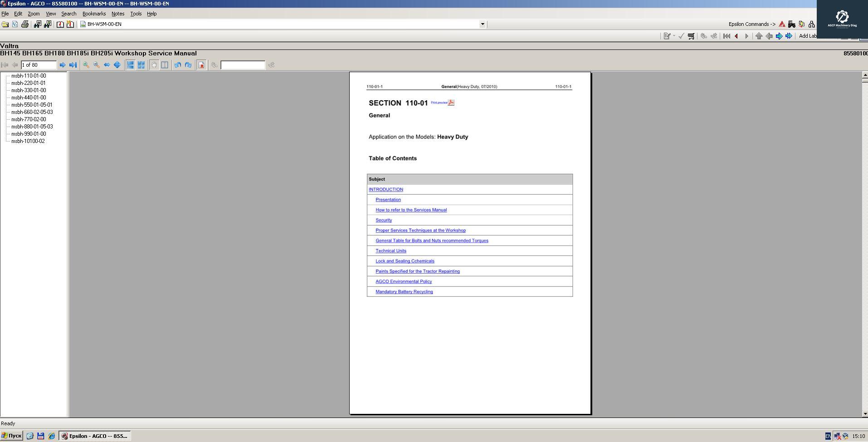The image size is (868, 442).
Task: Open the BH-WSM-00-EN document dropdown
Action: click(x=482, y=24)
